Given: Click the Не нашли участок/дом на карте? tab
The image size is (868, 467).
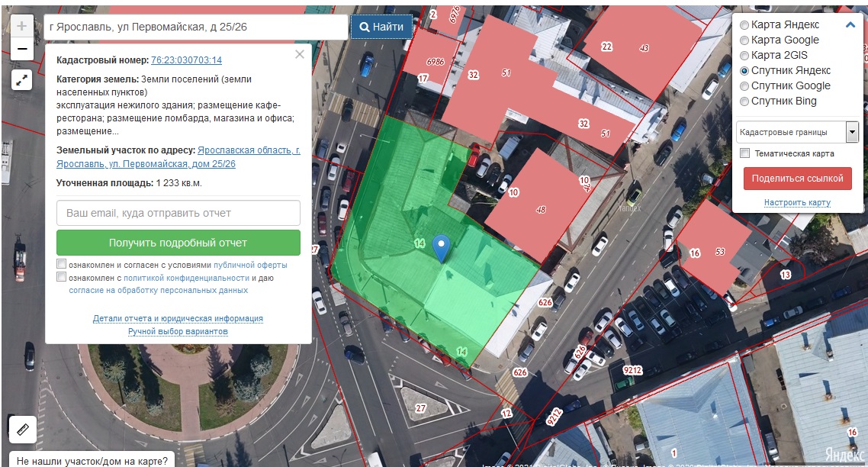Looking at the screenshot, I should (92, 460).
